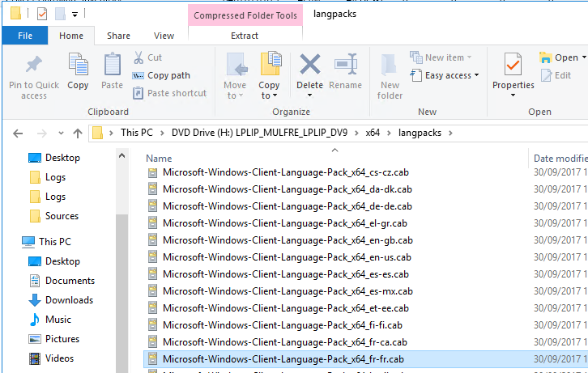Click the Compressed Folder Tools tab header

[x=245, y=15]
